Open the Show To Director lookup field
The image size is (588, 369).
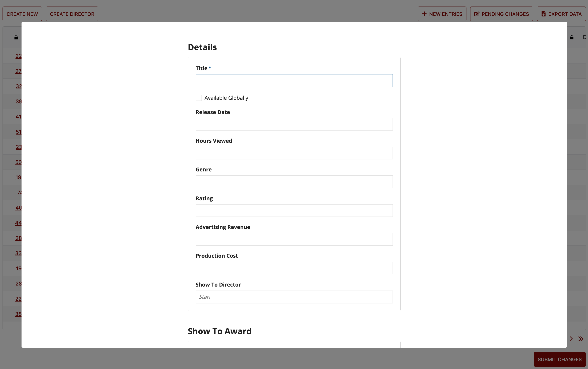[x=294, y=297]
